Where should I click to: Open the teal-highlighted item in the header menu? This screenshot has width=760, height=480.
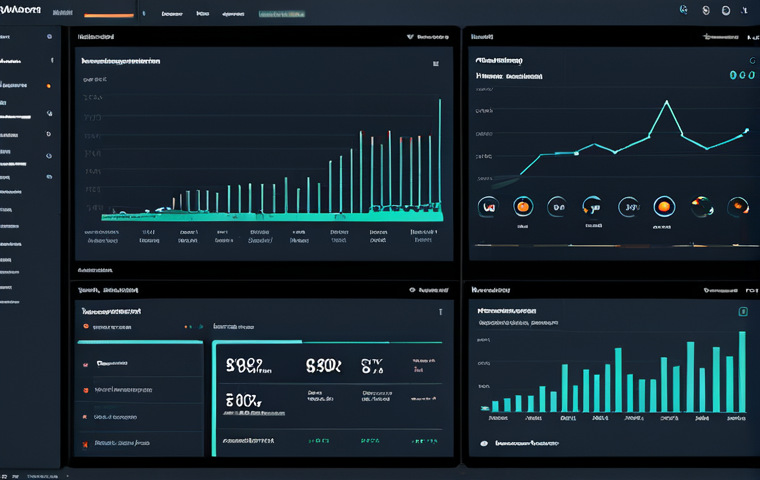[x=282, y=14]
